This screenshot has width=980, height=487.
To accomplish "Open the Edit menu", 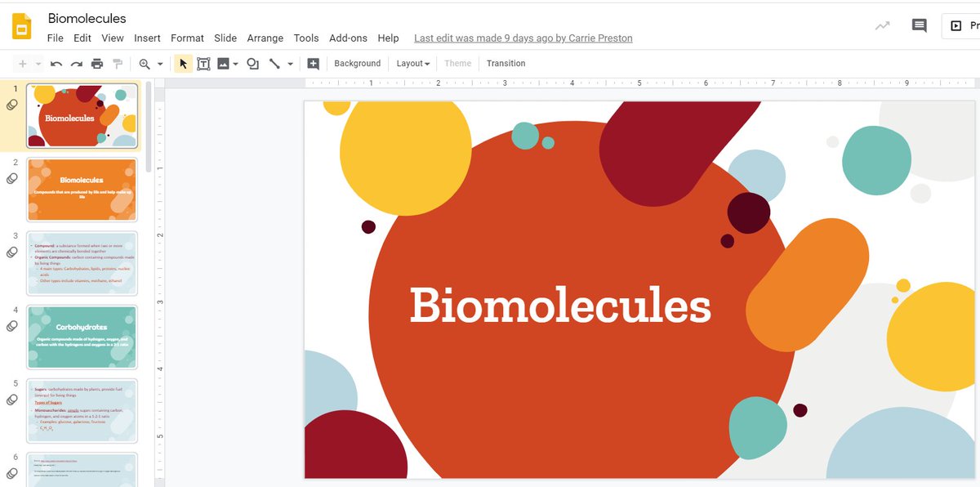I will click(82, 38).
